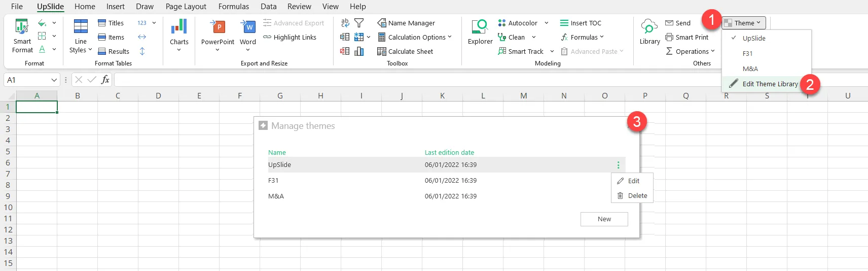Expand the Smart Track dropdown arrow
The height and width of the screenshot is (271, 868).
[552, 51]
